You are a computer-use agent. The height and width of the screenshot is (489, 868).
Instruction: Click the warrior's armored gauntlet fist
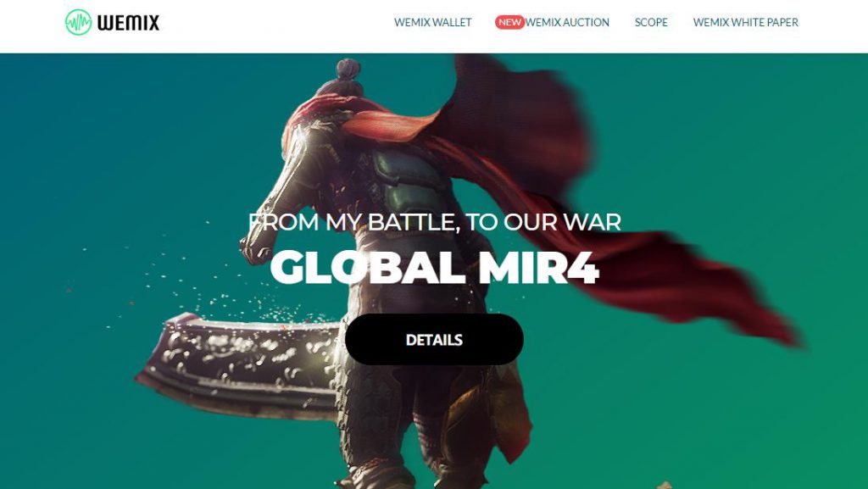[256, 250]
